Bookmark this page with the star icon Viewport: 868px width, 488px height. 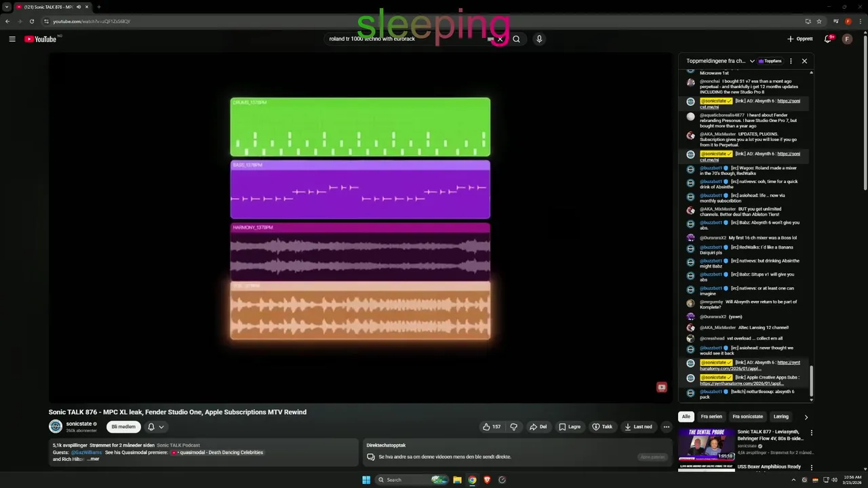pyautogui.click(x=818, y=21)
